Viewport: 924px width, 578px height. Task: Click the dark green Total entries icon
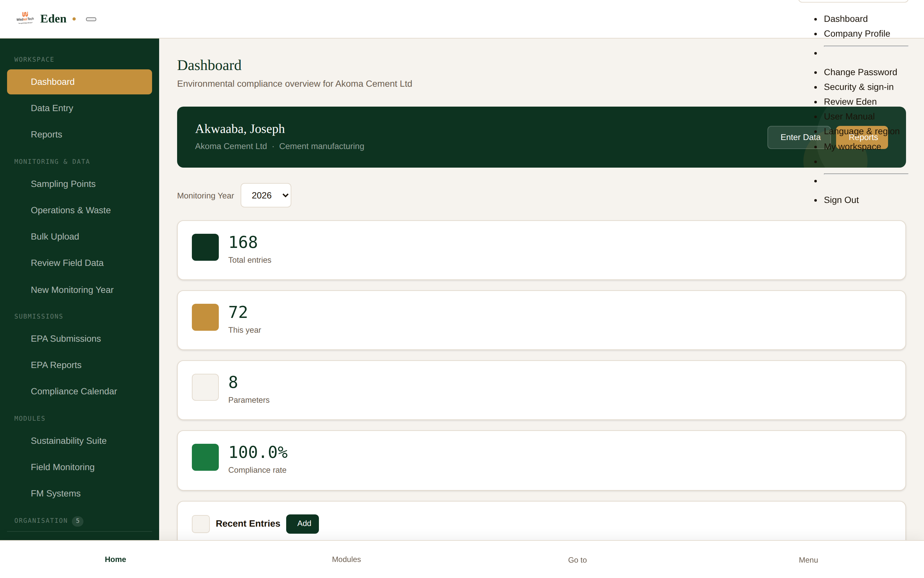coord(205,247)
